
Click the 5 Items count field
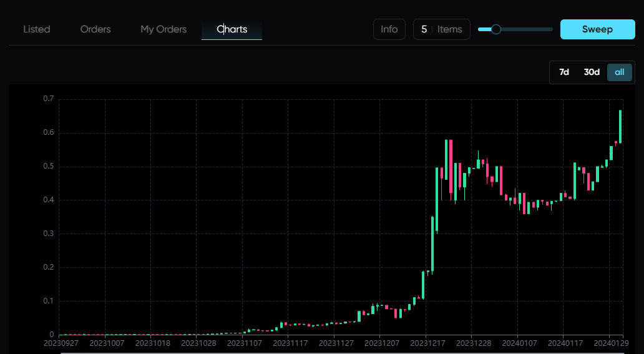[x=442, y=29]
